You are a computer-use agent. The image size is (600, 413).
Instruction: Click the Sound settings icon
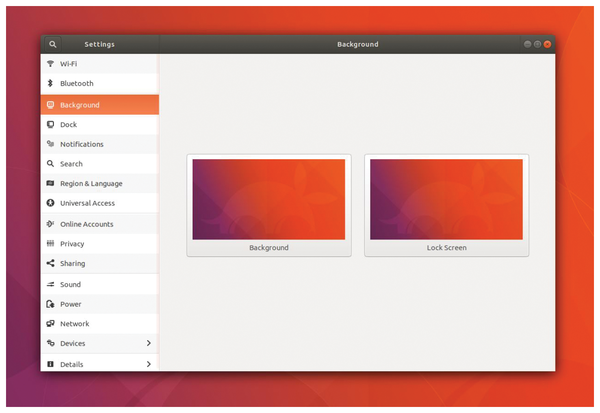click(x=50, y=284)
